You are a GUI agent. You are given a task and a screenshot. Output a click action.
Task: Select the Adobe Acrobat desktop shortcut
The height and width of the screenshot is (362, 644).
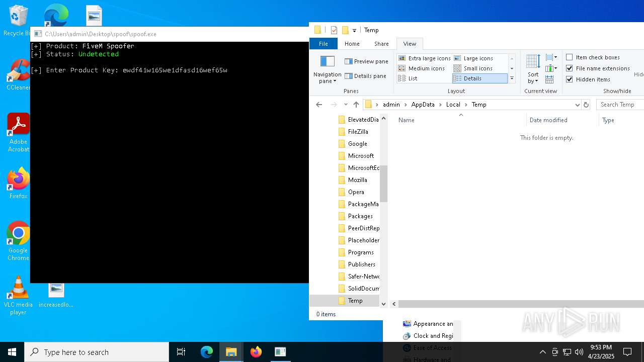tap(18, 133)
